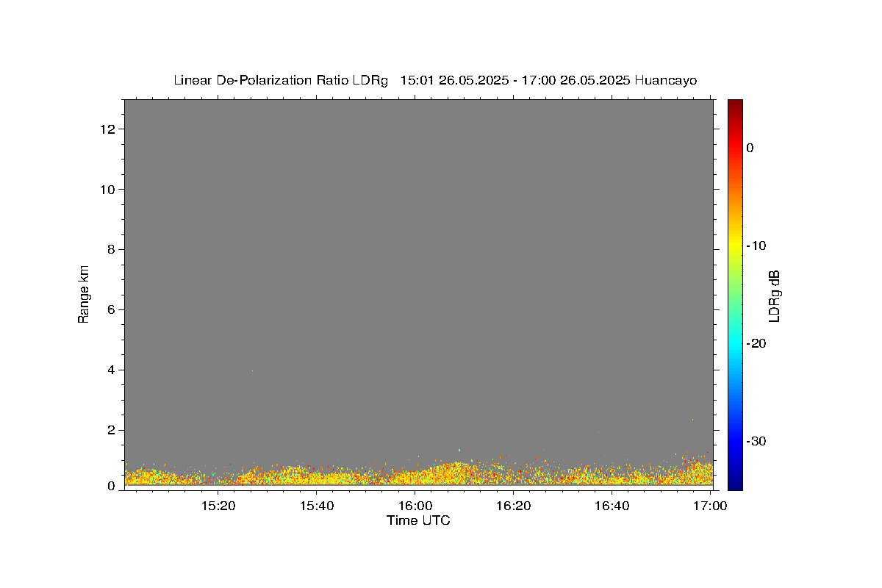Image resolution: width=882 pixels, height=588 pixels.
Task: Click the plot title mentioning Huancayo
Action: click(435, 80)
